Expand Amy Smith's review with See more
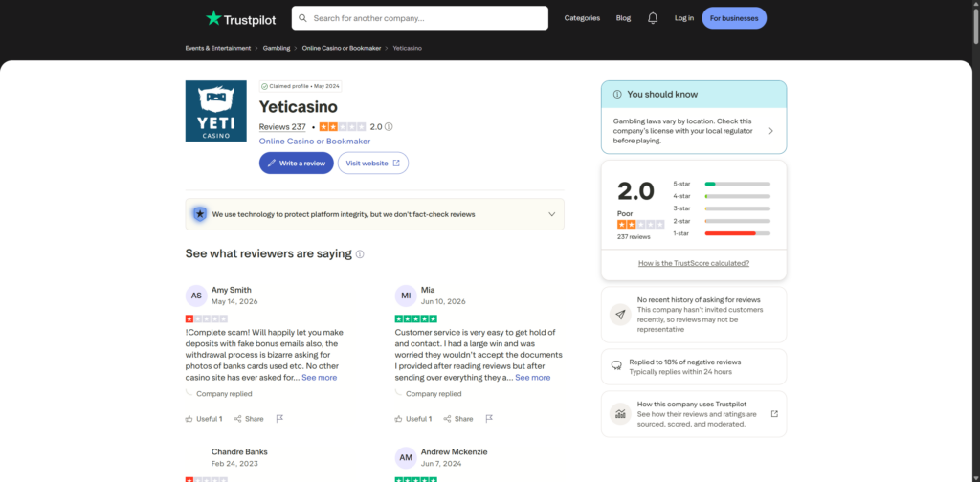980x482 pixels. click(320, 378)
